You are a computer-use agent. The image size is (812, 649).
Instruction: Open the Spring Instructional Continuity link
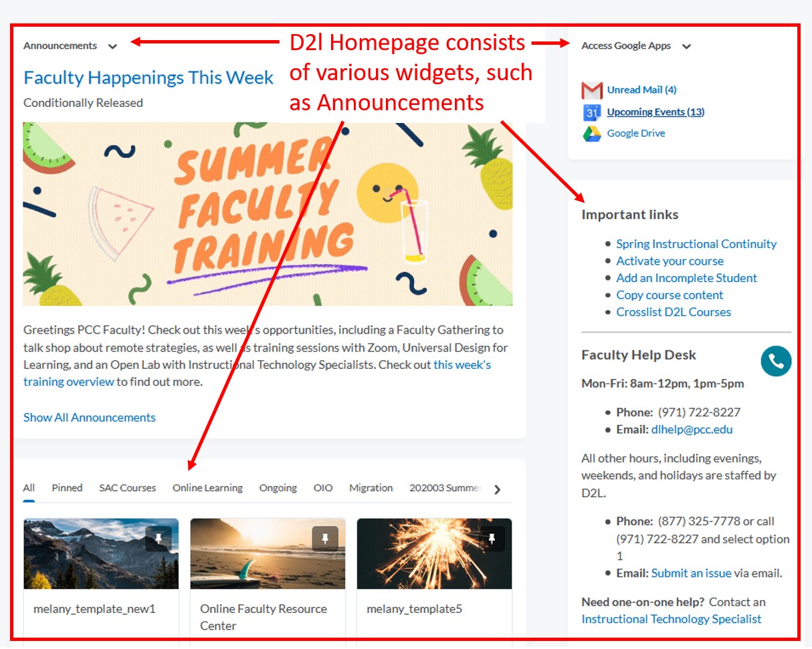[696, 244]
